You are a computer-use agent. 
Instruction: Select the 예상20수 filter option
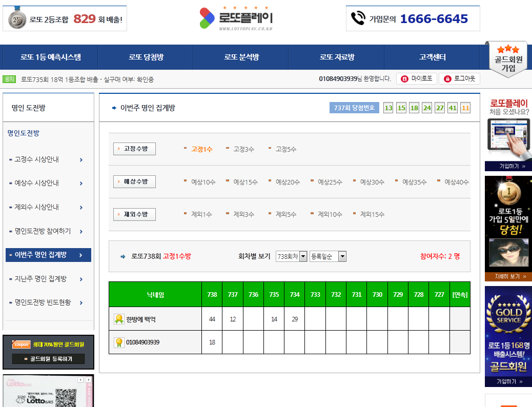(x=288, y=182)
